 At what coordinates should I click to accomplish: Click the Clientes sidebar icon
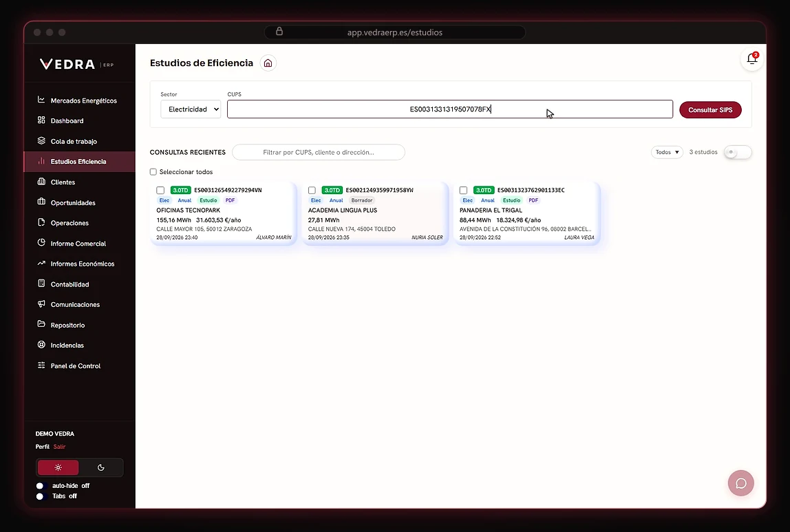coord(41,182)
